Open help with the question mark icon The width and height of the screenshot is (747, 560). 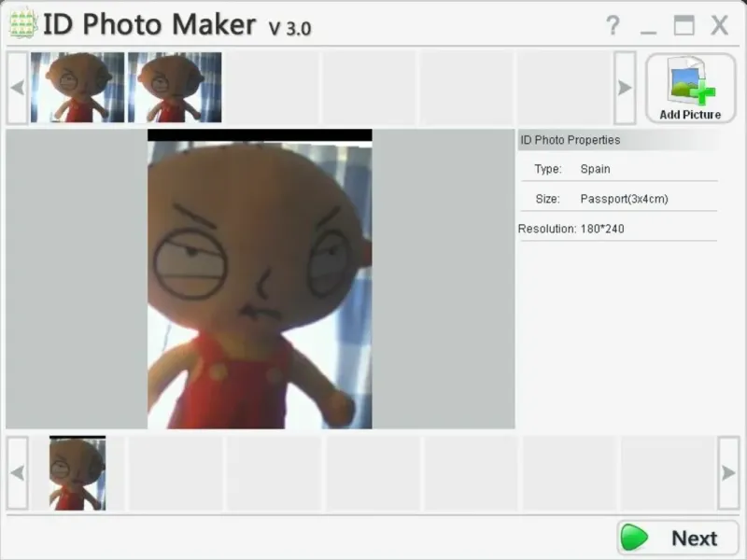(x=613, y=25)
